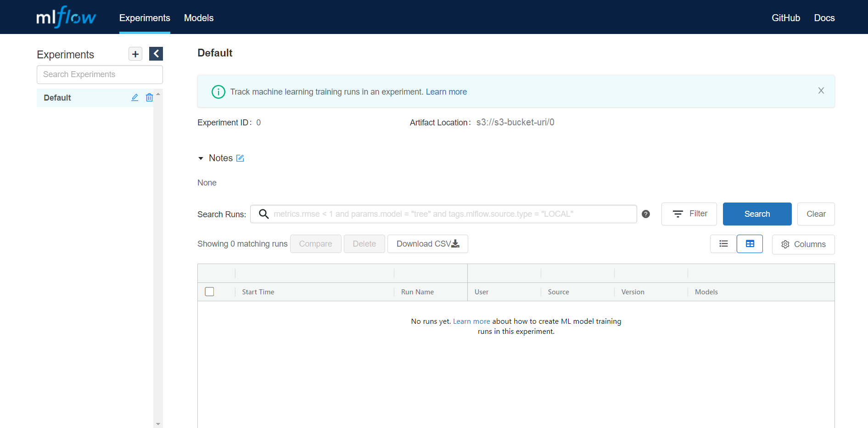Dismiss the info banner with the X icon
The height and width of the screenshot is (428, 868).
click(821, 90)
